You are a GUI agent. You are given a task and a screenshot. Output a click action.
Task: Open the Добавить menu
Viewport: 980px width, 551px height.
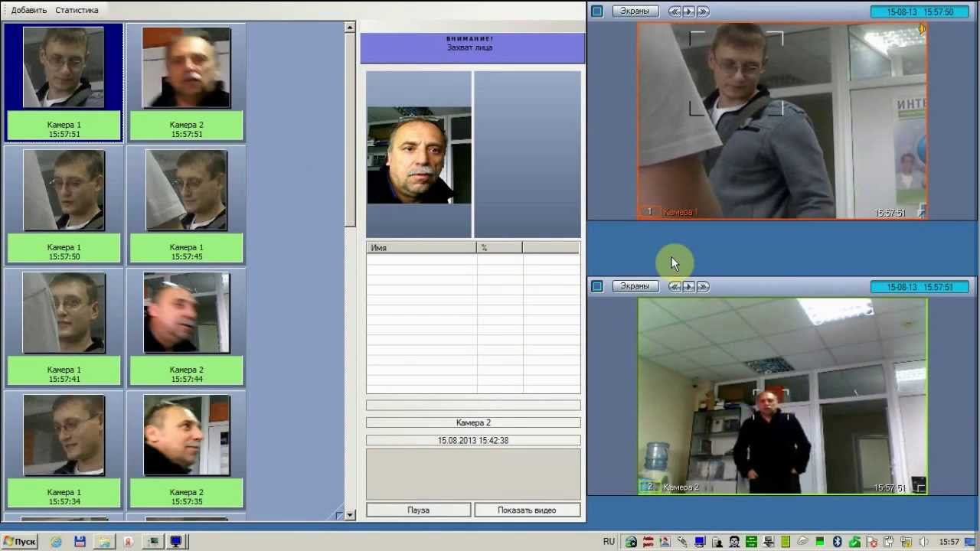click(29, 10)
